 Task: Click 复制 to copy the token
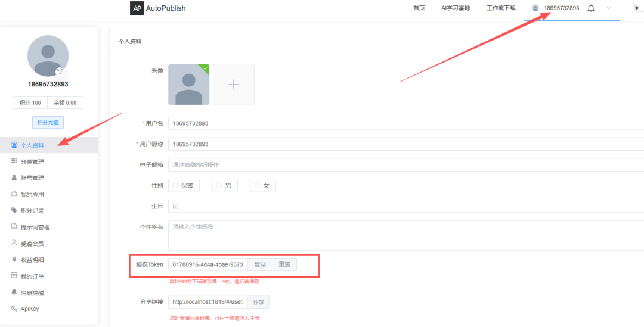pyautogui.click(x=260, y=264)
